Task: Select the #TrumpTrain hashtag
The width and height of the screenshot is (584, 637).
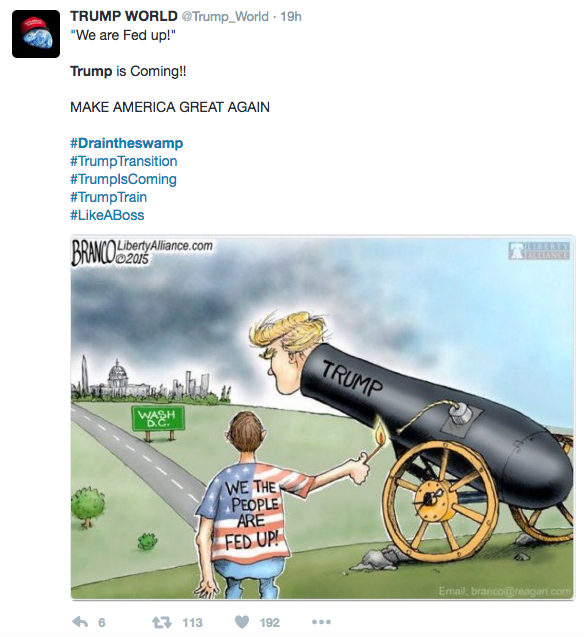Action: point(108,197)
